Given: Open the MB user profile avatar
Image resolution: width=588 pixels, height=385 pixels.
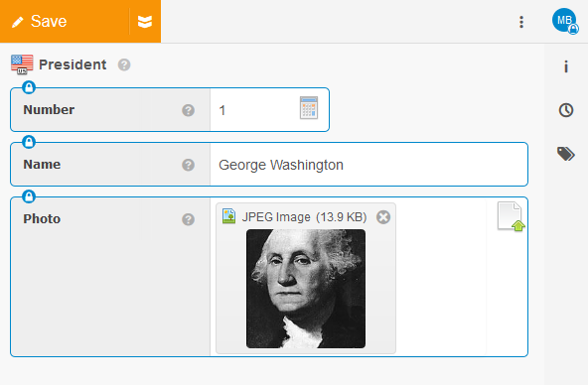Looking at the screenshot, I should (x=564, y=21).
